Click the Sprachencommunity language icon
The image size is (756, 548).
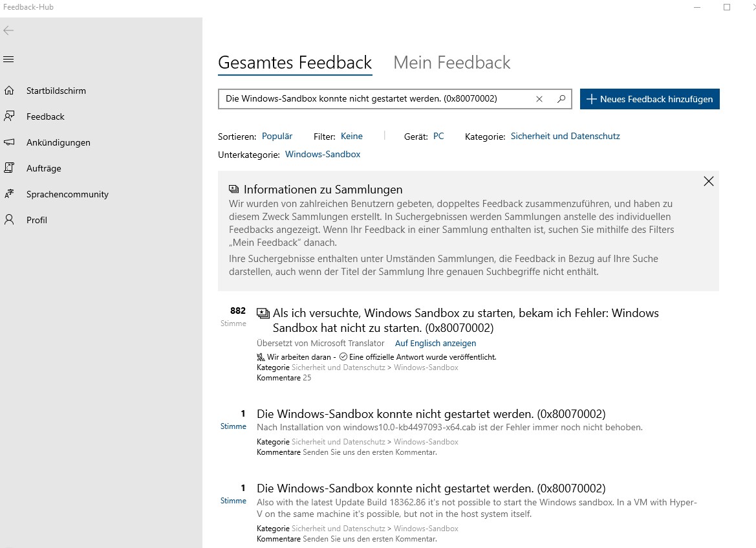pyautogui.click(x=8, y=194)
